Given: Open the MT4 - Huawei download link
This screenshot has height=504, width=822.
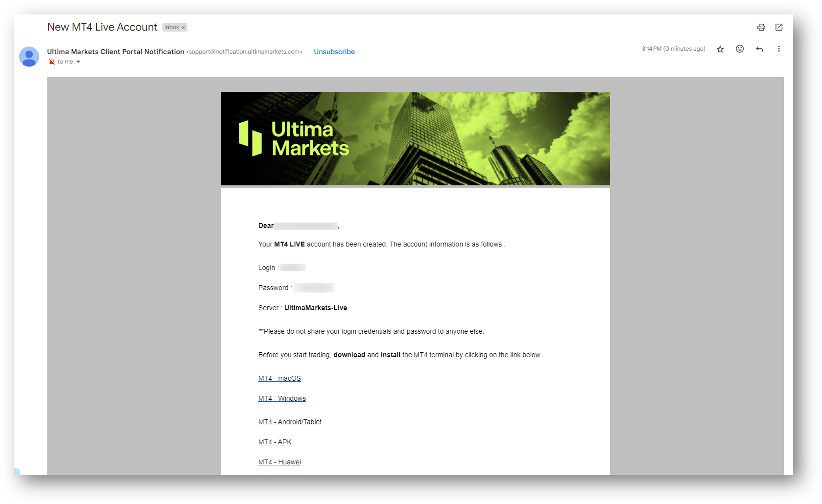Looking at the screenshot, I should click(279, 462).
